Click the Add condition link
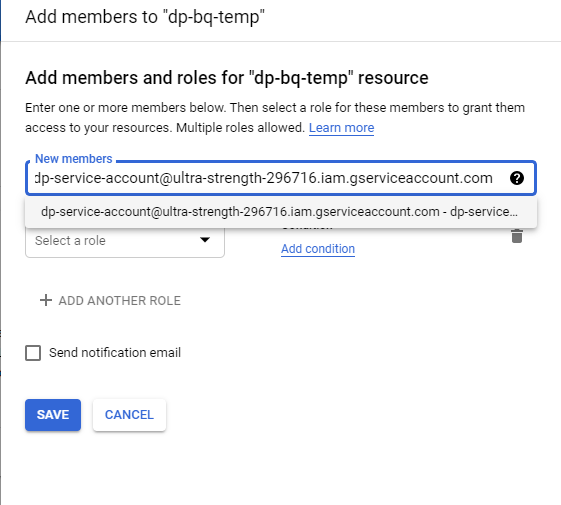 click(x=318, y=249)
